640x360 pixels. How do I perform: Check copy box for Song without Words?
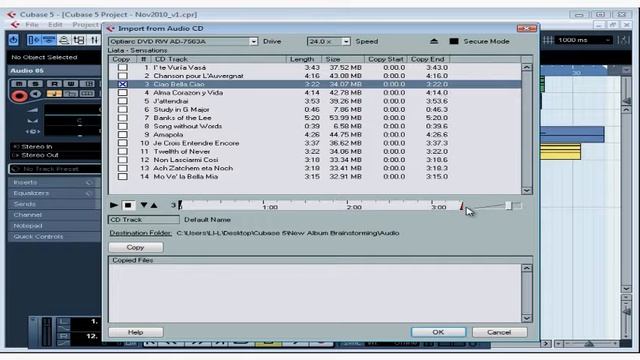(x=122, y=126)
